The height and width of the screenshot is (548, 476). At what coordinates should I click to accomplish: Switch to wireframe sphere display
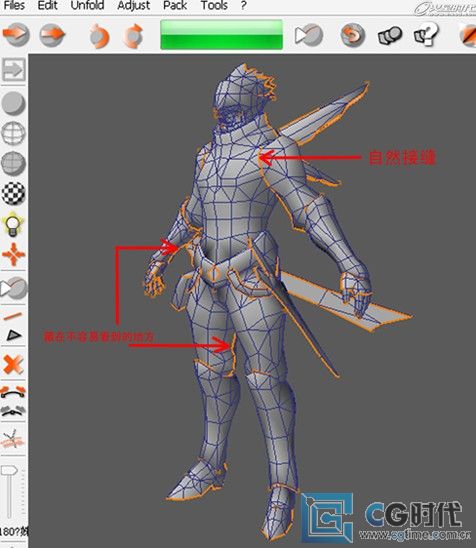[14, 133]
